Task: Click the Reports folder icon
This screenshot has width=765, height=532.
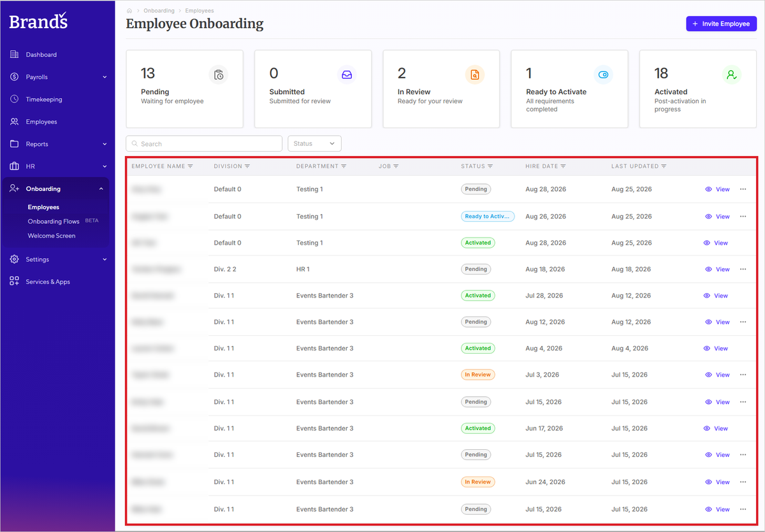Action: [x=14, y=144]
